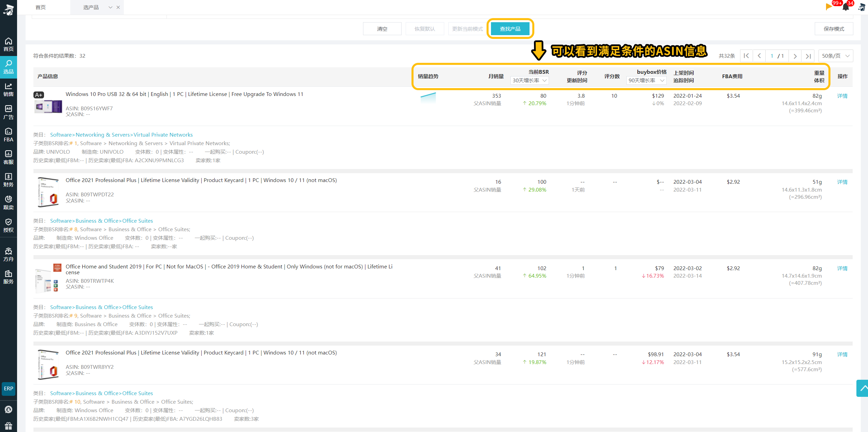
Task: Close the 选产品 tab
Action: [118, 7]
